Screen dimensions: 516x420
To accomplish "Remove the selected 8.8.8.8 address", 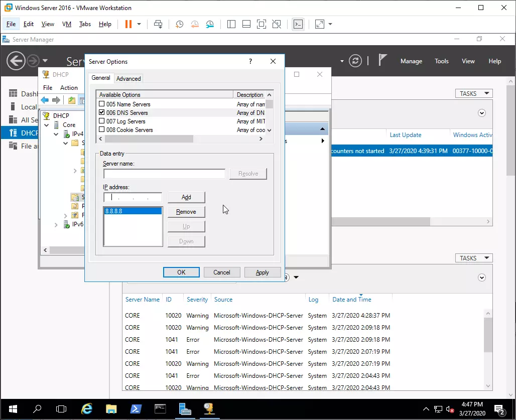I will click(186, 212).
